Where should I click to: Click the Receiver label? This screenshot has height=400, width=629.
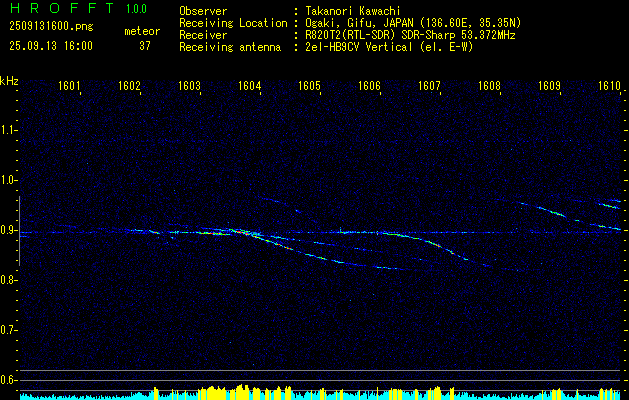pos(203,35)
